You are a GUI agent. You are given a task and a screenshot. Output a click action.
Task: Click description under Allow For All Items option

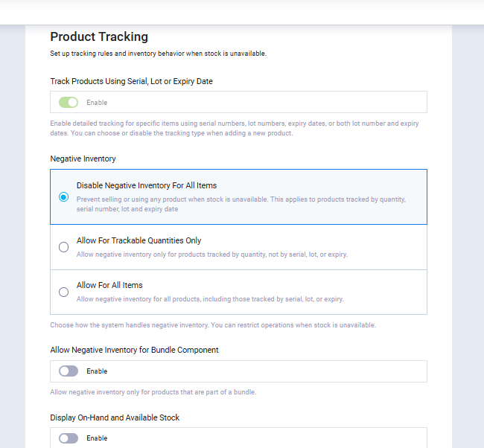pos(209,299)
